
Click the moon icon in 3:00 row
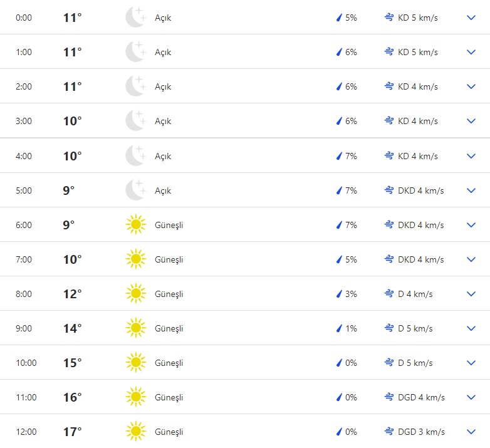click(135, 121)
